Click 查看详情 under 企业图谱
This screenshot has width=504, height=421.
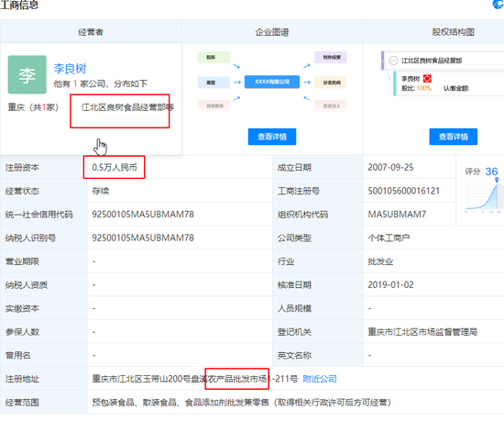coord(272,137)
